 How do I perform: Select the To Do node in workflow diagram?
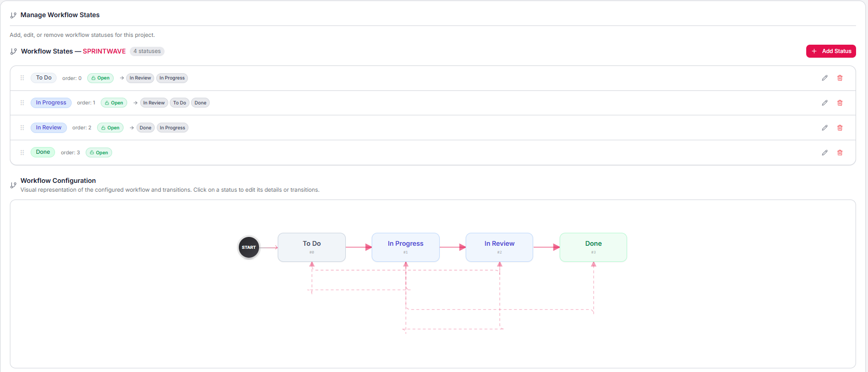311,247
